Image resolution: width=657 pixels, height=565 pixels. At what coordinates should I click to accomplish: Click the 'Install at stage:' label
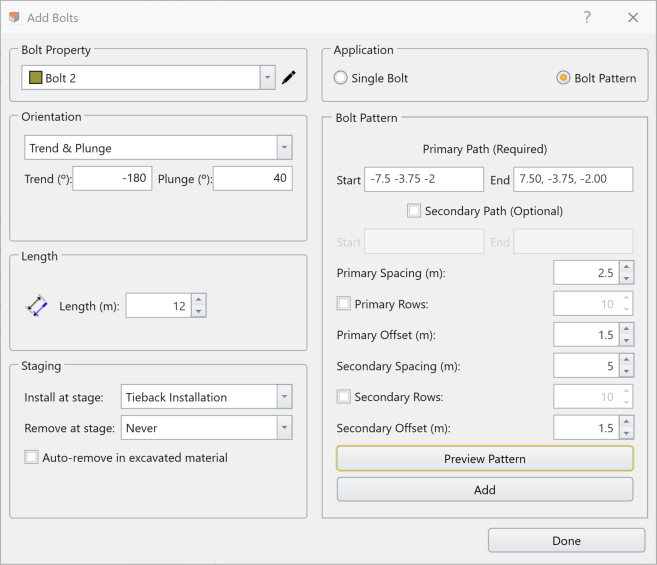pyautogui.click(x=64, y=397)
